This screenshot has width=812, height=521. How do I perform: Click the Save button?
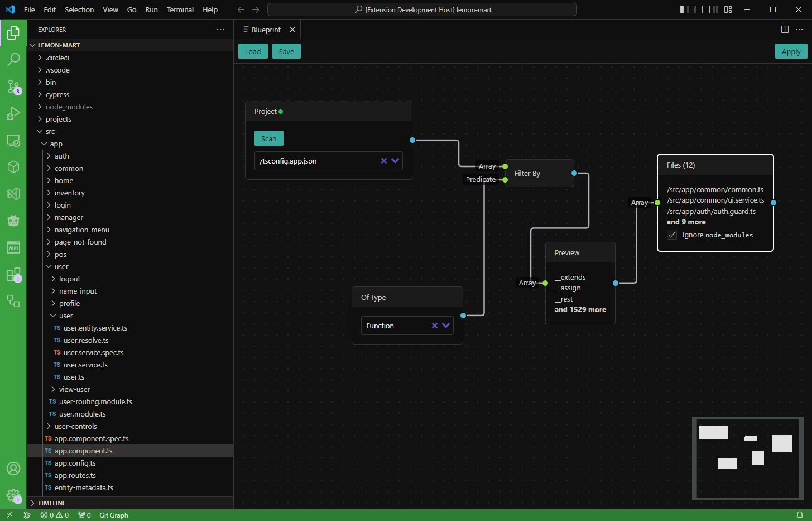pyautogui.click(x=286, y=51)
